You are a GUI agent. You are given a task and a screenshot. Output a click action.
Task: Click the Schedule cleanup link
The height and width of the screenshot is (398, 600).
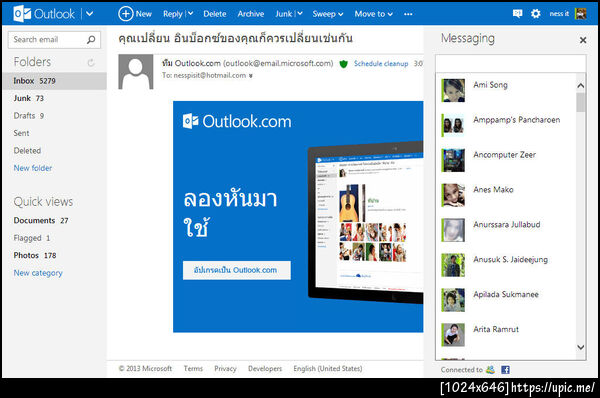381,64
